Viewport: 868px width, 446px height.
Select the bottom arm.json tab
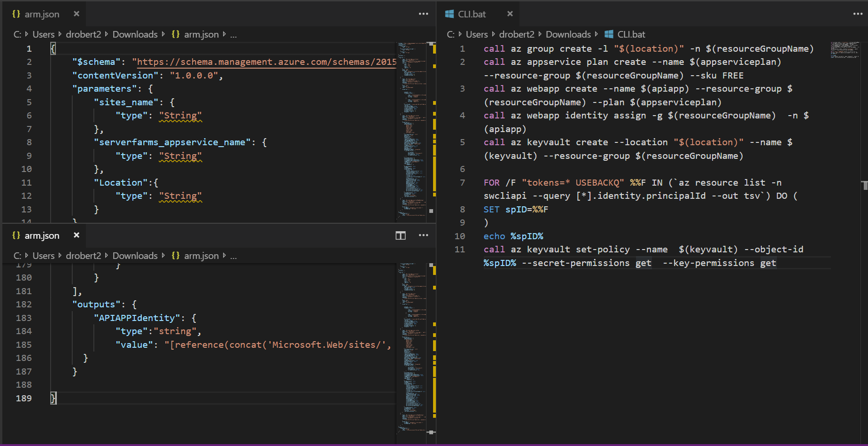coord(45,235)
